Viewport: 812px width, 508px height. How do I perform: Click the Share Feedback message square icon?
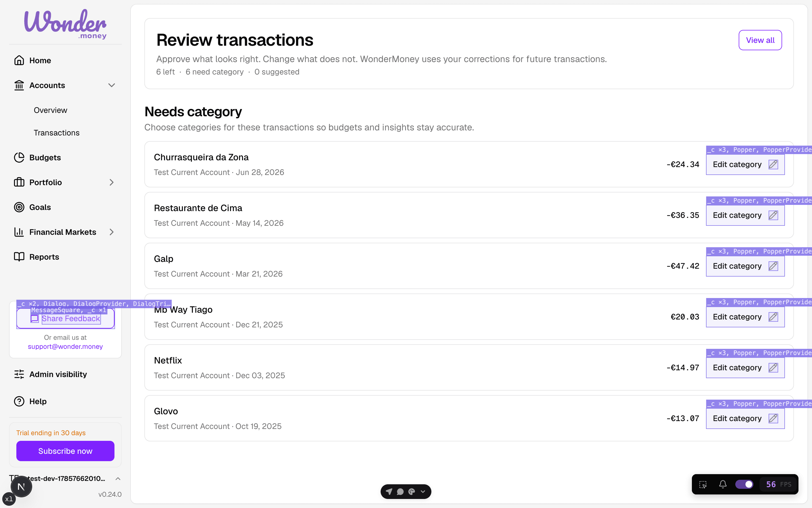point(35,319)
